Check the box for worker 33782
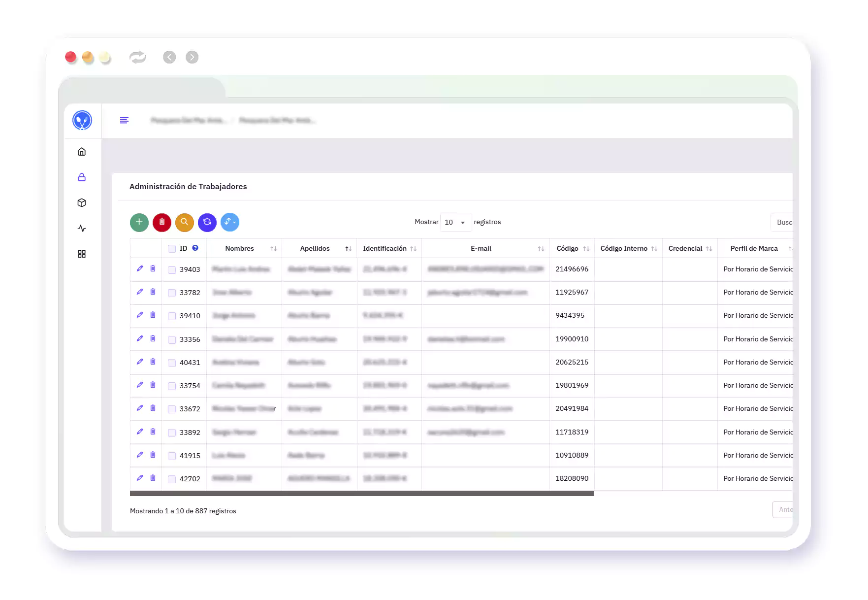Image resolution: width=868 pixels, height=600 pixels. click(172, 293)
